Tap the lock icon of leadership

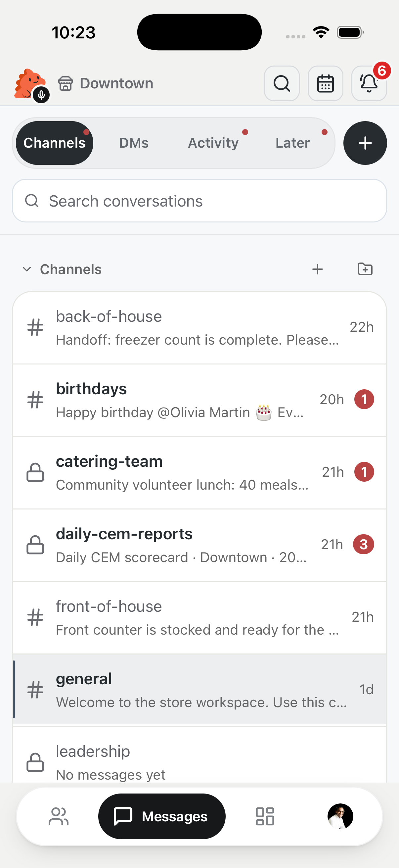pyautogui.click(x=35, y=762)
